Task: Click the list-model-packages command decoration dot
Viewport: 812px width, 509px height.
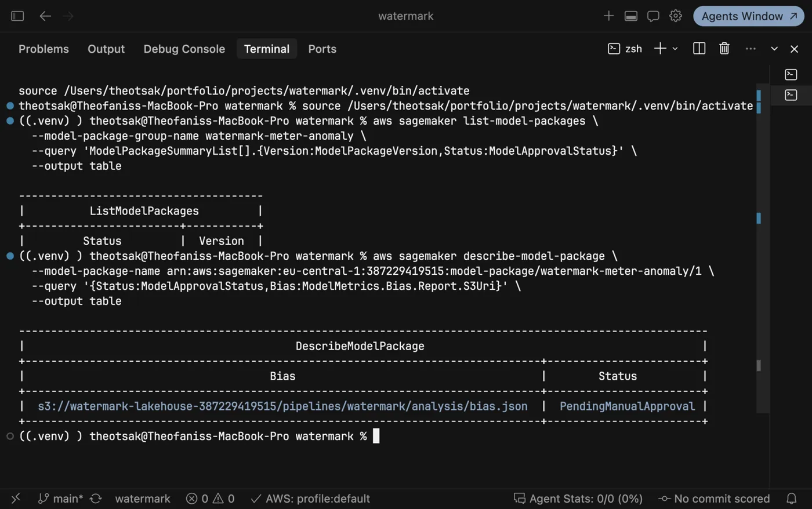Action: (10, 121)
